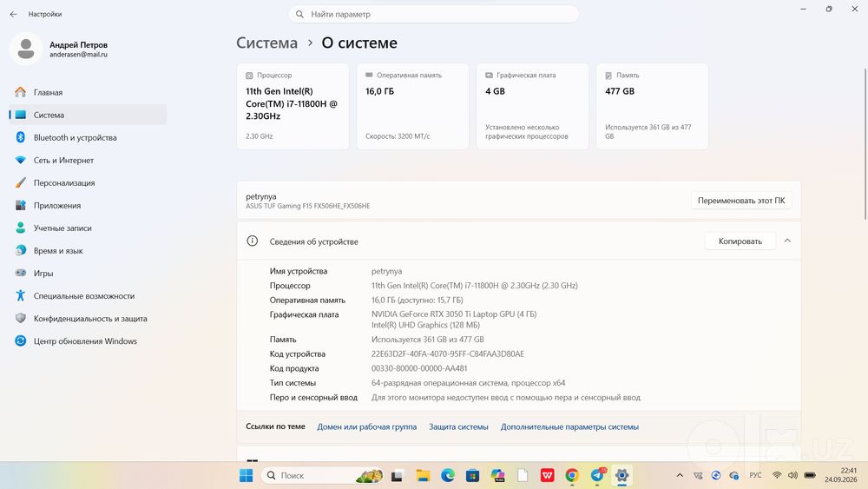Click the Intel(R) UHD Graphics (128 МБ) line
The image size is (868, 489).
tap(425, 325)
